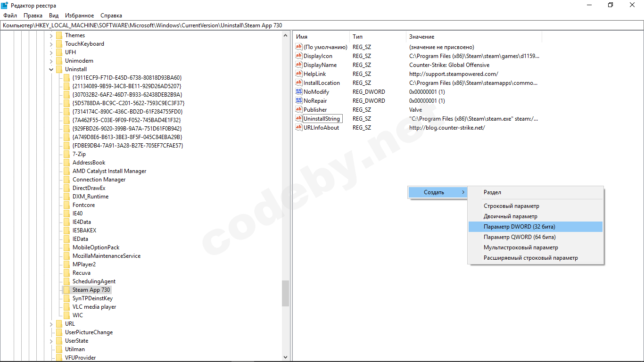Image resolution: width=644 pixels, height=362 pixels.
Task: Click the tree pane scrollbar thumb
Action: [x=285, y=293]
